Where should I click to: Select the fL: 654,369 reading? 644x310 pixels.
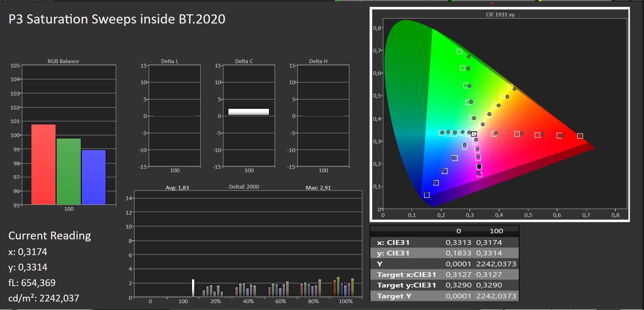pos(32,283)
